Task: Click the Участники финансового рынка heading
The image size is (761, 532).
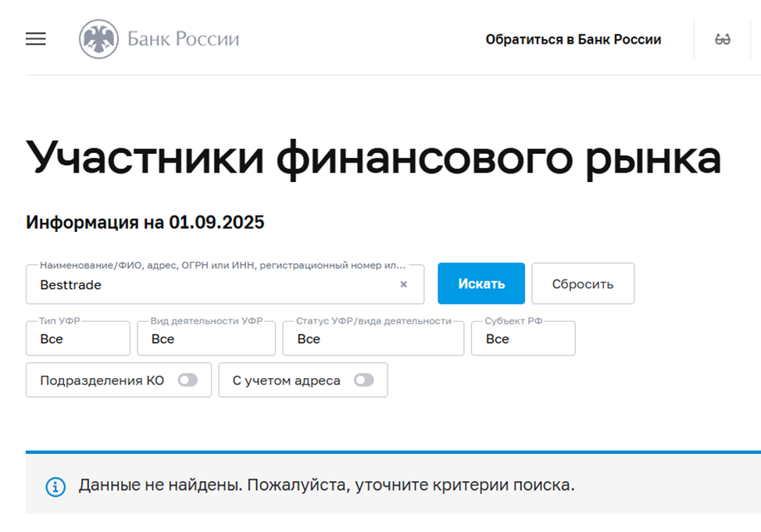Action: [x=373, y=159]
